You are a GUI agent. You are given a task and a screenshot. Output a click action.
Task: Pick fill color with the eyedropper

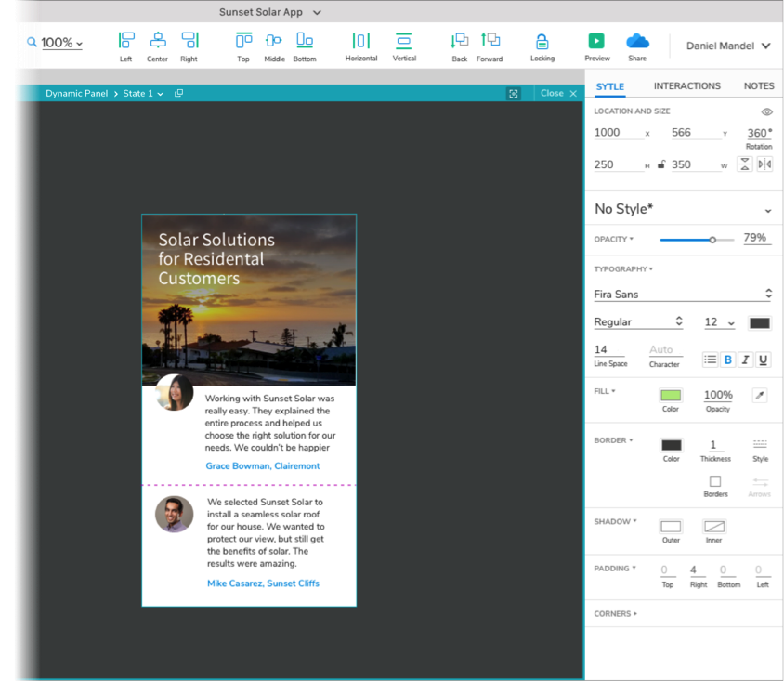point(760,396)
